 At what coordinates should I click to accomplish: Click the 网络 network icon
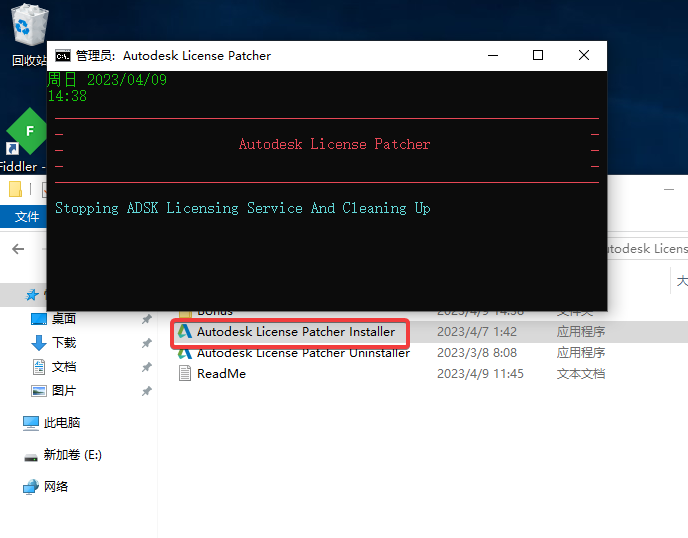[x=31, y=487]
